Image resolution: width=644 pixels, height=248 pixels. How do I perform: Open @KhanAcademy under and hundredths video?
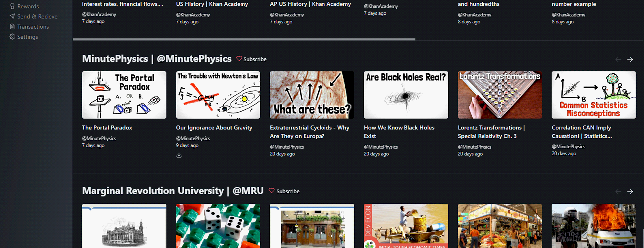(475, 15)
